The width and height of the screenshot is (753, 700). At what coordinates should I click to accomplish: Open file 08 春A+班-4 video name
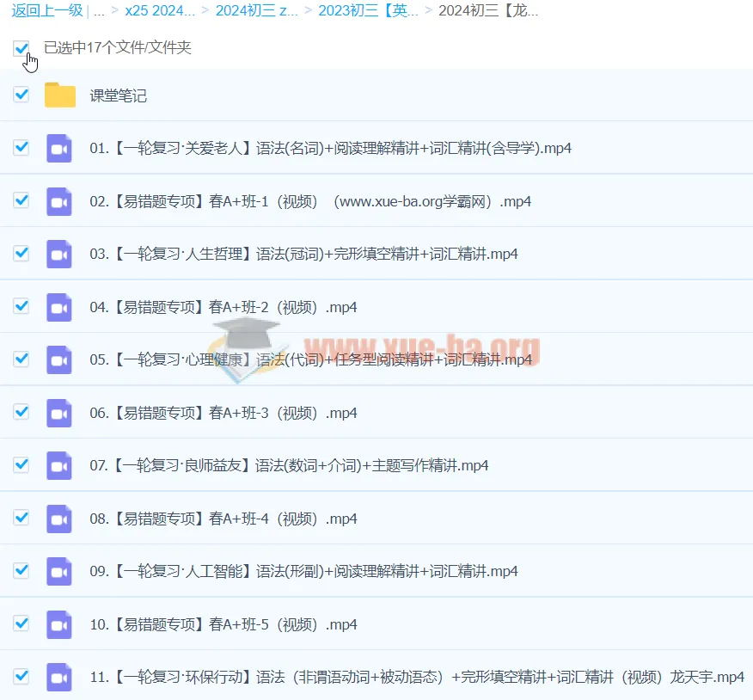point(223,519)
